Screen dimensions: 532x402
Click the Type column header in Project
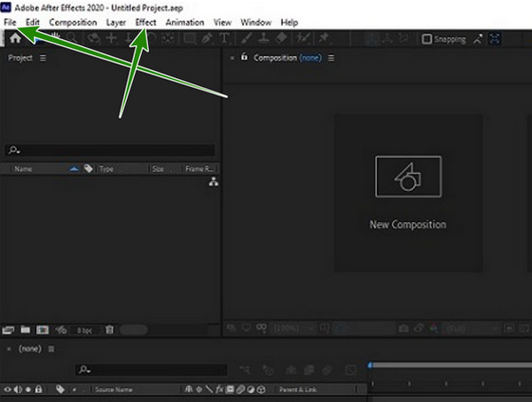tap(106, 169)
